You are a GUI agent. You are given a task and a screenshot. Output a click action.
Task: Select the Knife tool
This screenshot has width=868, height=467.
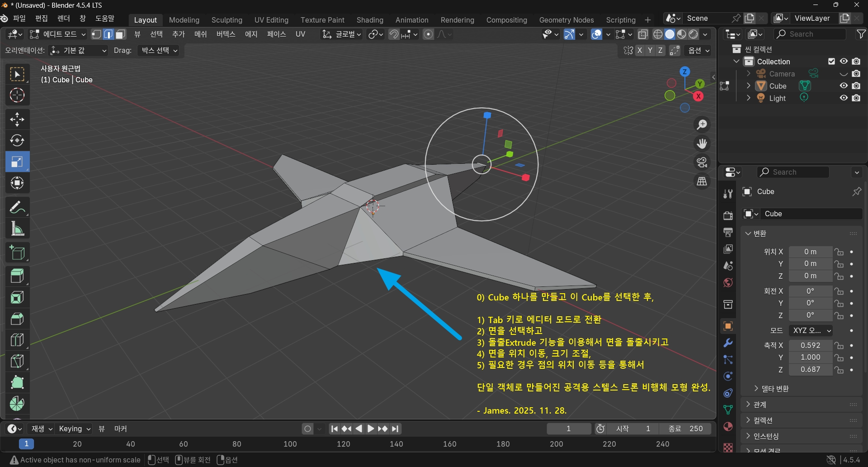pos(17,361)
